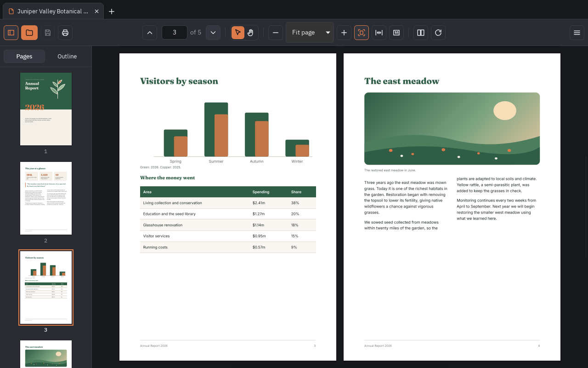Toggle the fit page view icon

pos(362,33)
